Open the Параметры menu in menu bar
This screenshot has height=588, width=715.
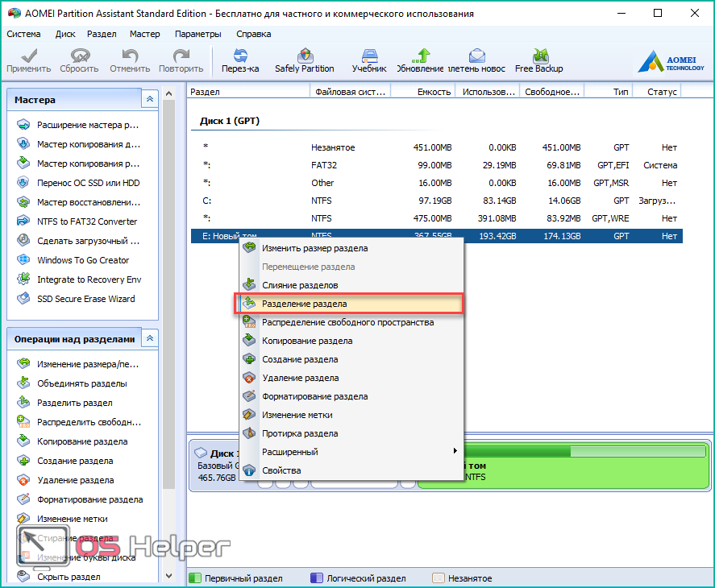pos(197,34)
